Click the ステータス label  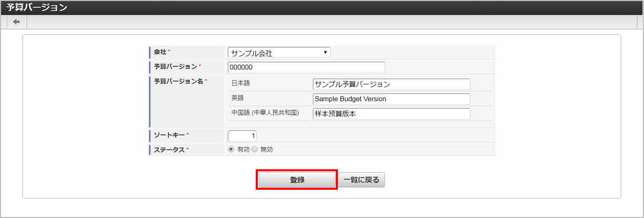click(x=169, y=149)
